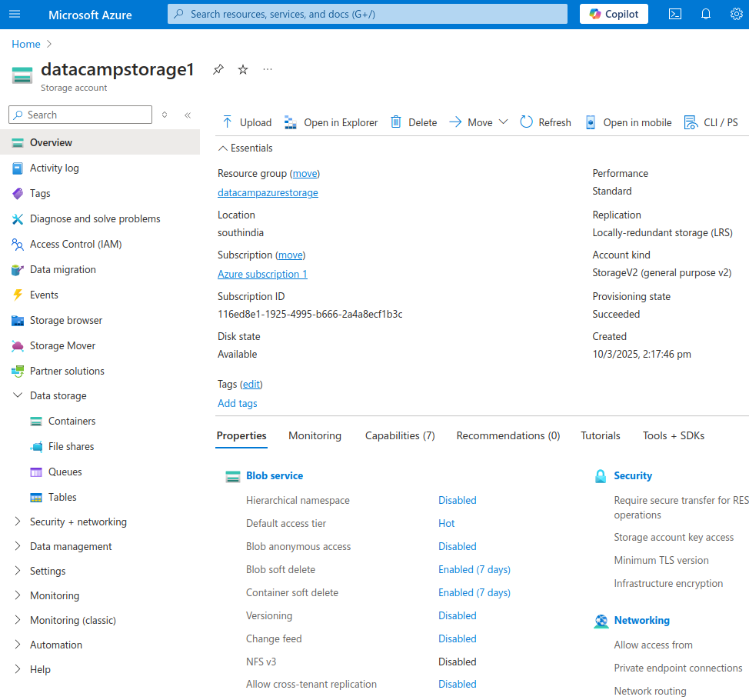The width and height of the screenshot is (749, 700).
Task: Switch to Recommendations (0) tab
Action: tap(508, 435)
